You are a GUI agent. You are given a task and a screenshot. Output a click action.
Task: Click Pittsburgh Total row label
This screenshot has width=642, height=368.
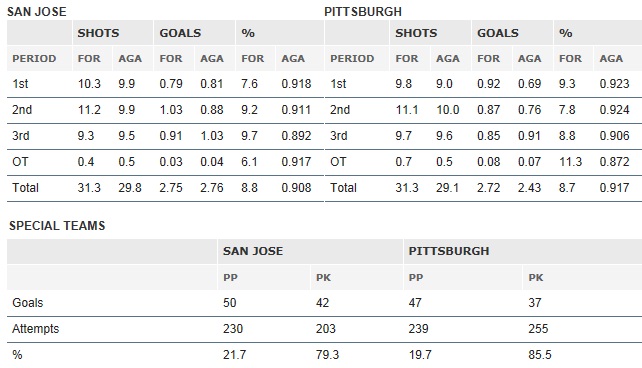pyautogui.click(x=343, y=188)
